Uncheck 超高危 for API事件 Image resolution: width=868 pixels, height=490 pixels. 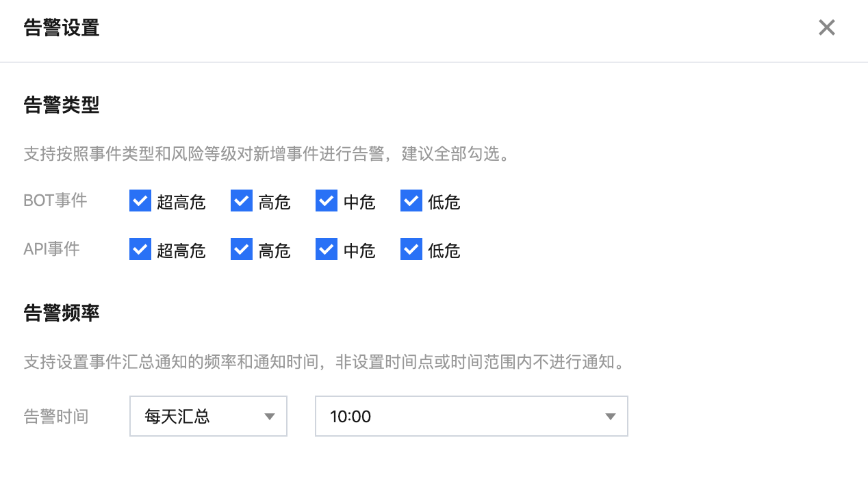tap(140, 250)
